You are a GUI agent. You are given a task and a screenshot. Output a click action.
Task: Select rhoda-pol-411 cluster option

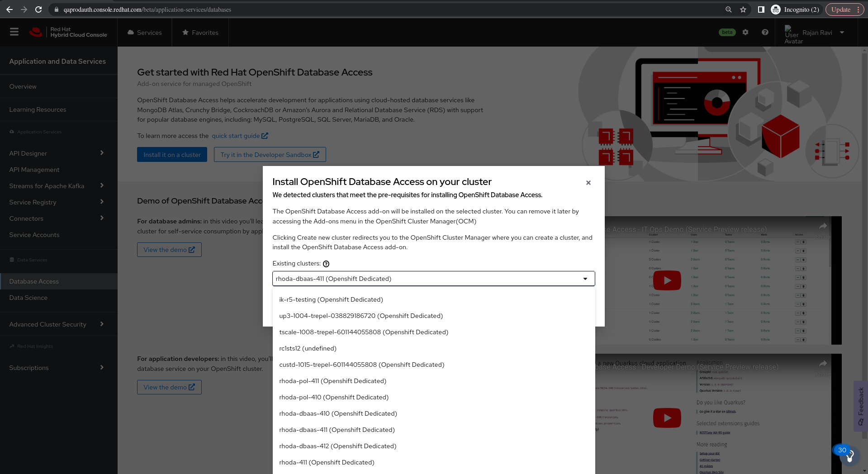tap(433, 381)
